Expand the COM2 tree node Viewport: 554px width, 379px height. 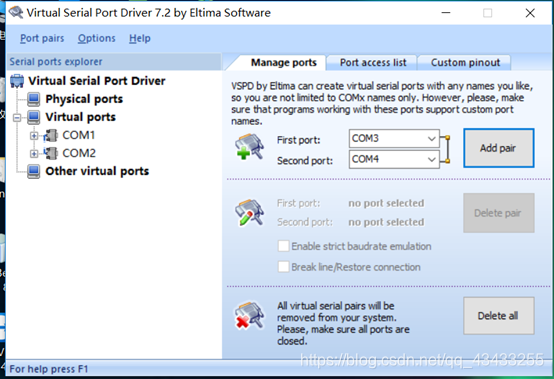[34, 154]
